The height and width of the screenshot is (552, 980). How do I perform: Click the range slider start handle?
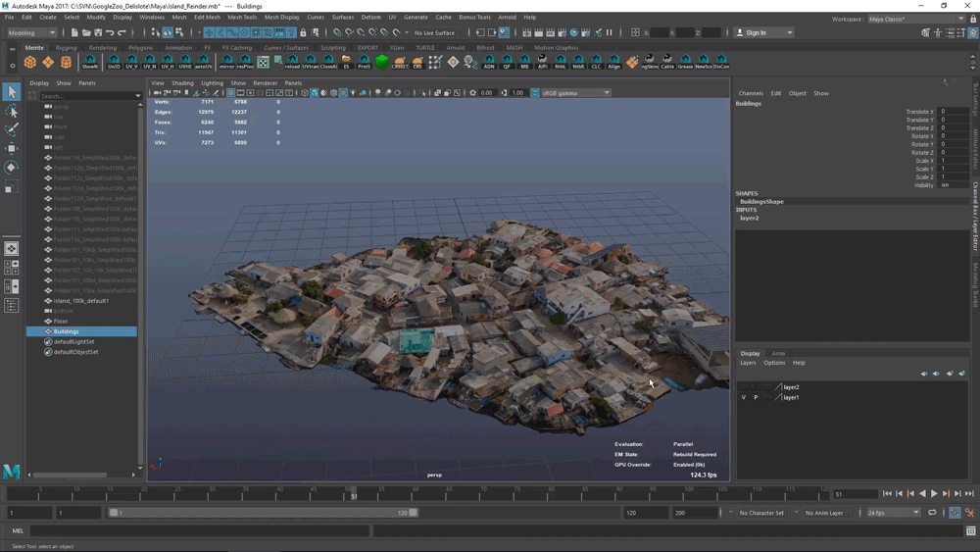pos(113,513)
